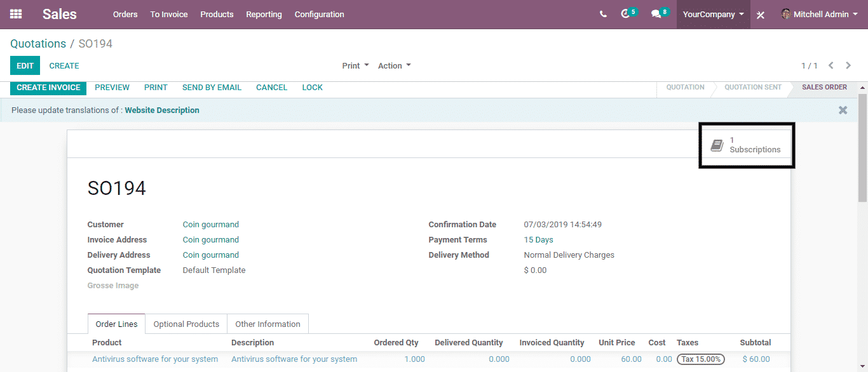868x372 pixels.
Task: Go to previous record arrow
Action: click(831, 65)
